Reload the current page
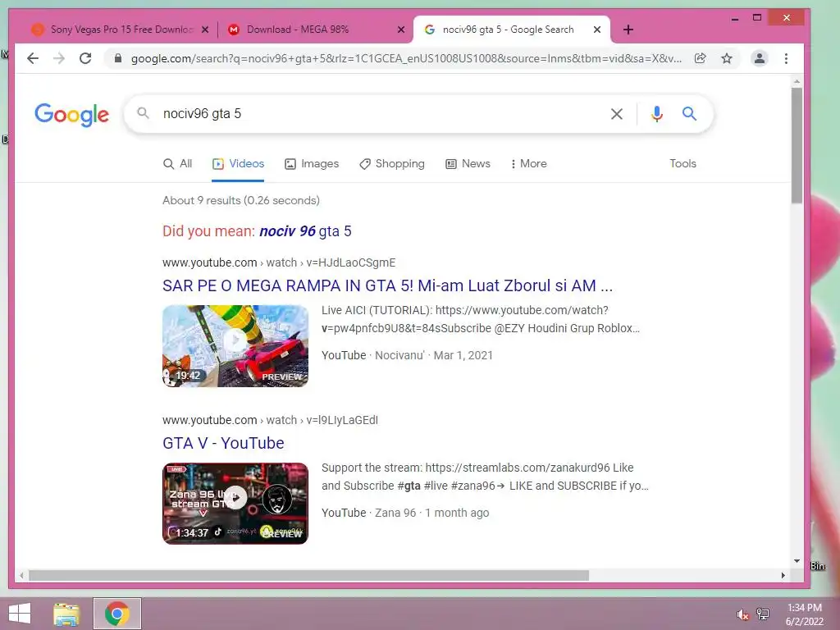 [x=85, y=58]
